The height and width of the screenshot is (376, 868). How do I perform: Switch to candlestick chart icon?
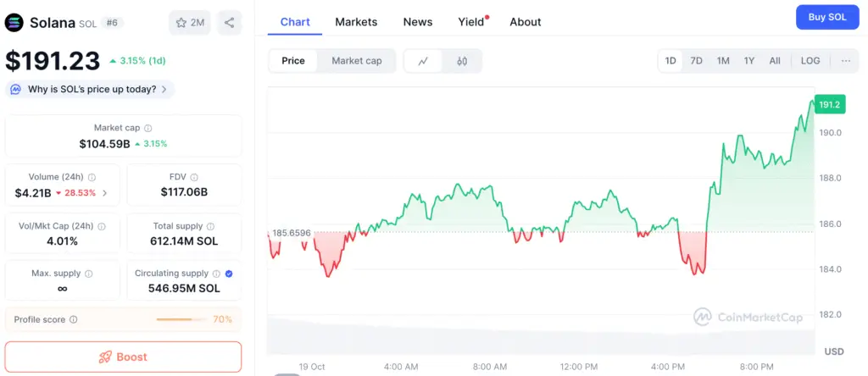click(462, 61)
